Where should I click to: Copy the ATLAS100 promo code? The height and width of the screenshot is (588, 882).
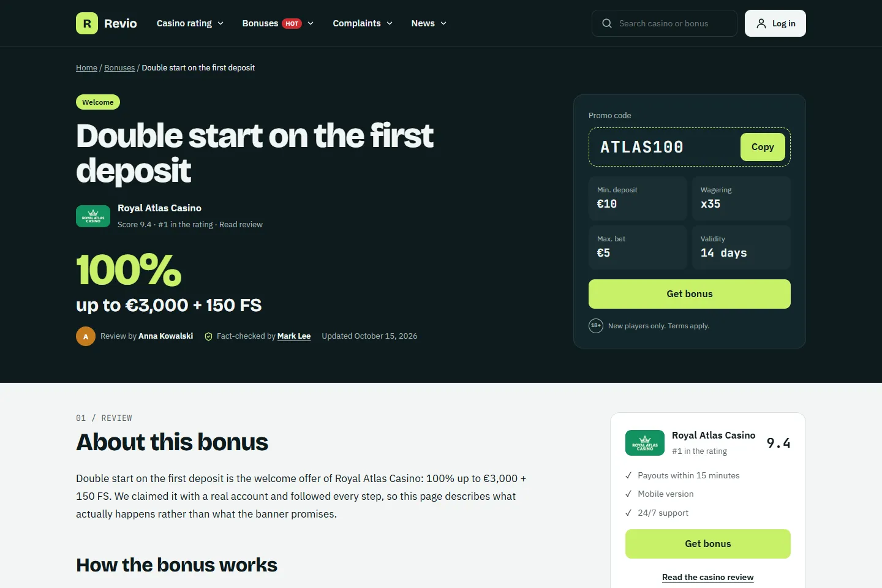click(x=763, y=147)
